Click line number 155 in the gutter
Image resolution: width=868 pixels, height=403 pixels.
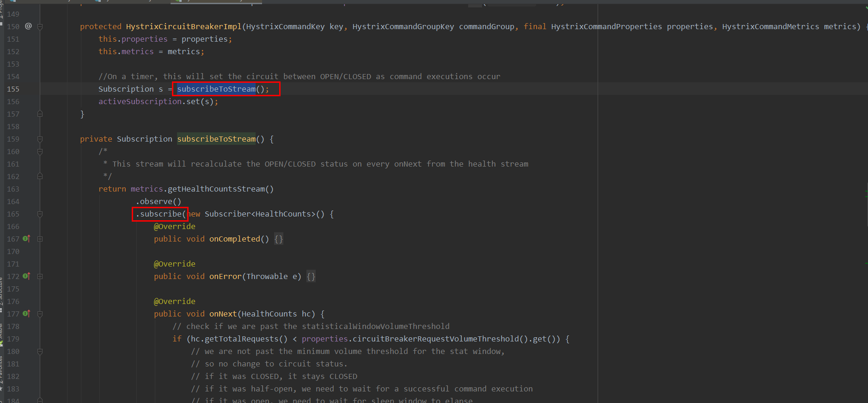click(x=13, y=89)
